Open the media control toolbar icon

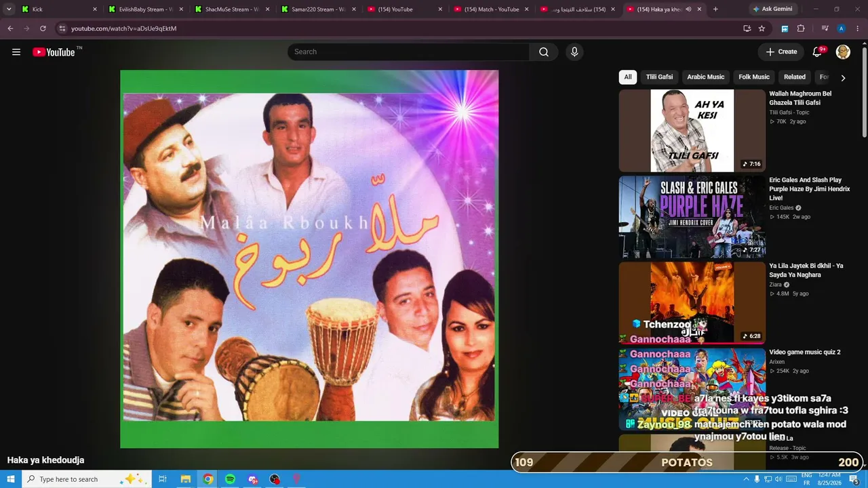tap(825, 28)
